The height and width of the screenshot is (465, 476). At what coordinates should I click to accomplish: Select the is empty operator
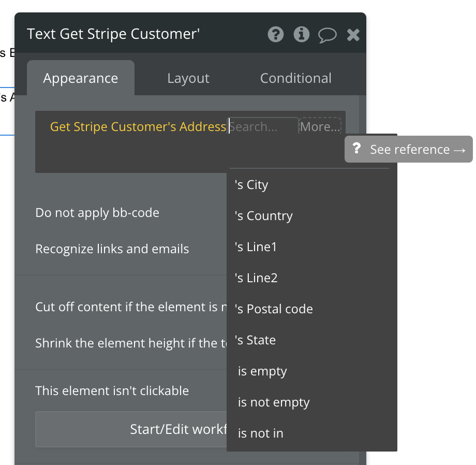pos(262,371)
